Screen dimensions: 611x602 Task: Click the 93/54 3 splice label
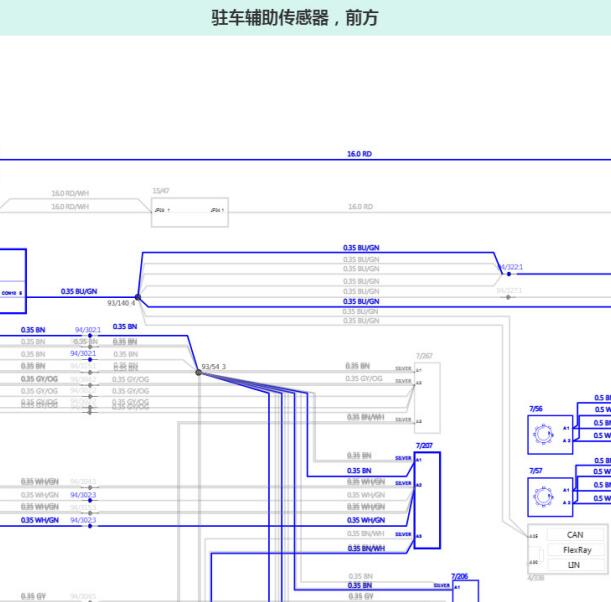214,367
